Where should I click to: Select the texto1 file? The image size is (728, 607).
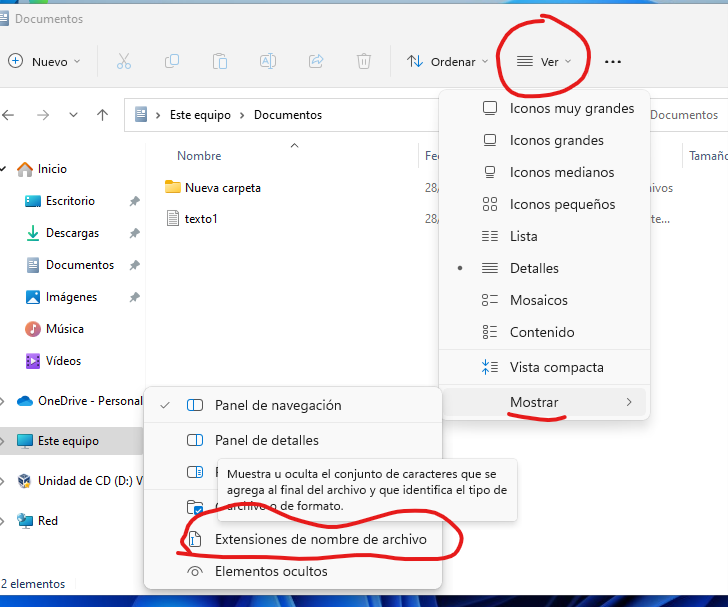[200, 219]
